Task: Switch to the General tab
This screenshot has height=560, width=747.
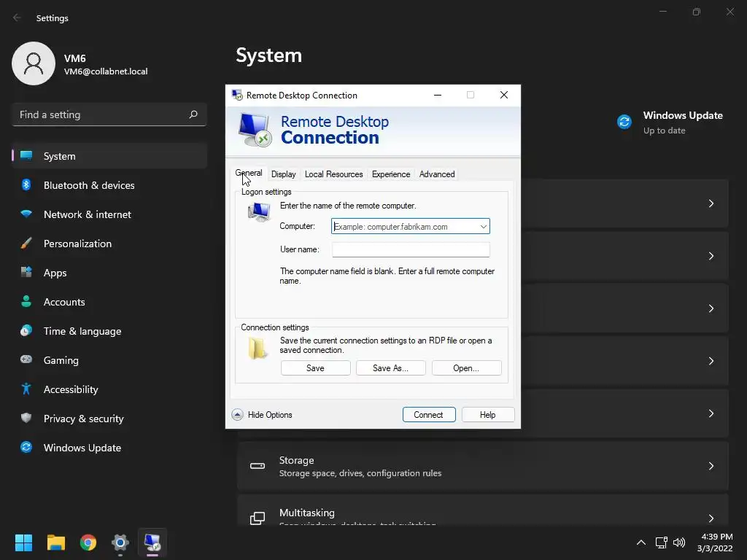Action: (x=249, y=174)
